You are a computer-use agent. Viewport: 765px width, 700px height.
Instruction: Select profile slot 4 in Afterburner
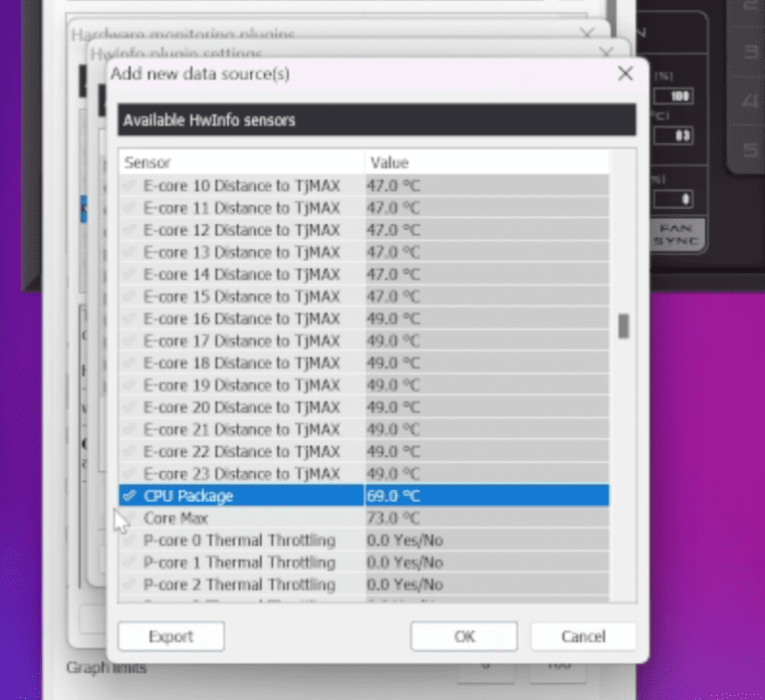point(751,101)
